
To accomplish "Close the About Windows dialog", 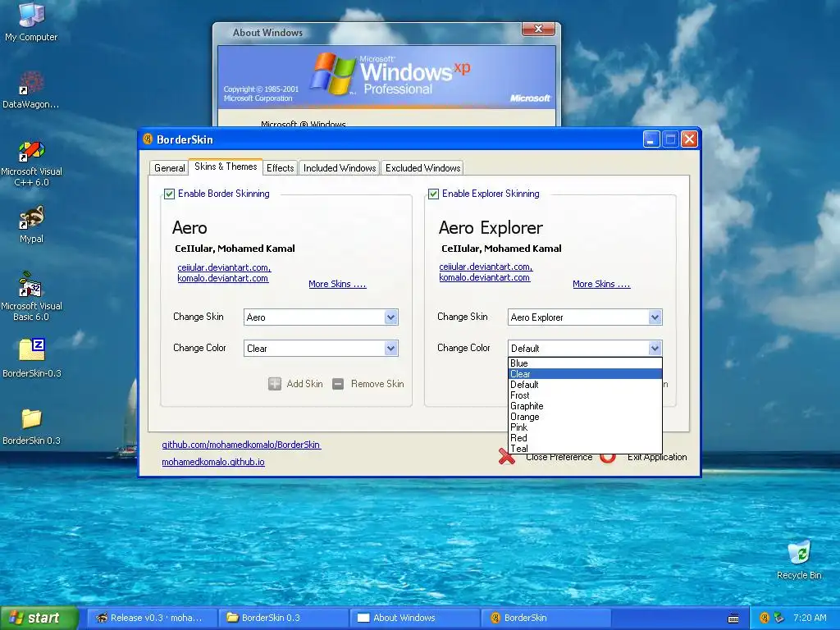I will pyautogui.click(x=538, y=29).
